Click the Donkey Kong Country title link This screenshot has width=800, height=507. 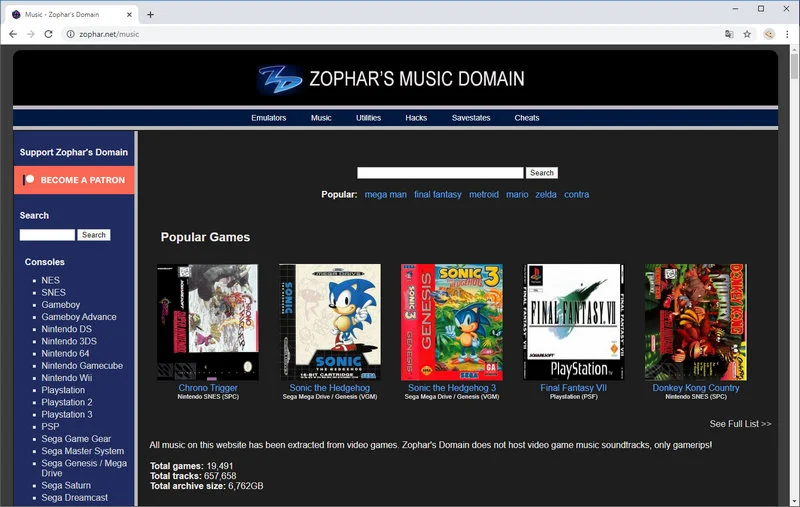[696, 388]
